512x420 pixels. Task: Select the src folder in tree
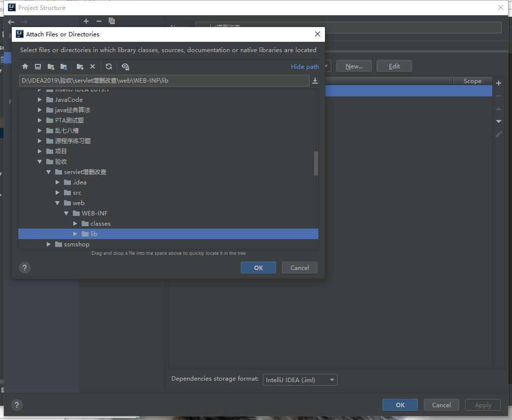tap(77, 193)
